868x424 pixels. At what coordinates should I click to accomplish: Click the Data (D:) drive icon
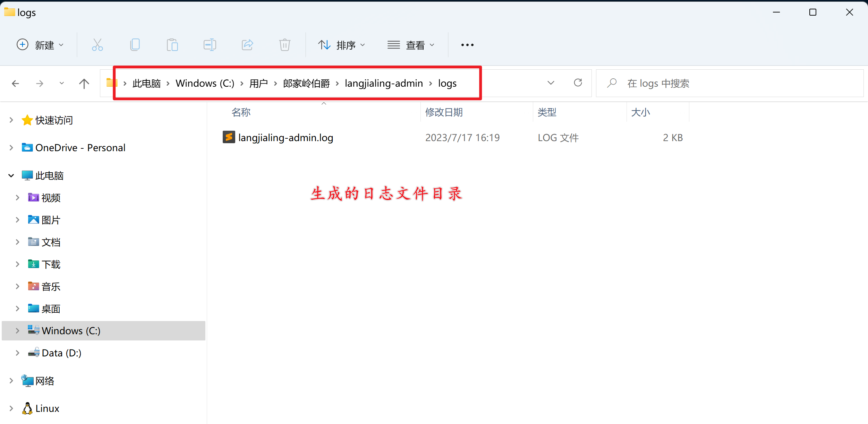click(33, 353)
